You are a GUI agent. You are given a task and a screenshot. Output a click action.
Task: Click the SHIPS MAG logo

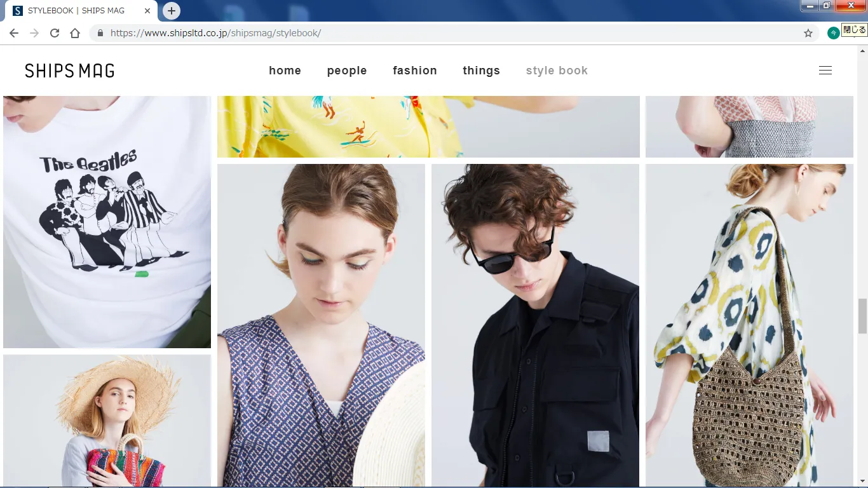[x=70, y=71]
